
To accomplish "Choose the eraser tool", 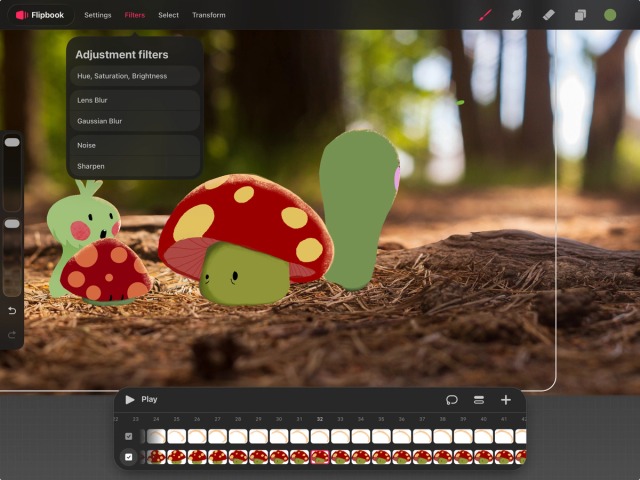I will 548,15.
